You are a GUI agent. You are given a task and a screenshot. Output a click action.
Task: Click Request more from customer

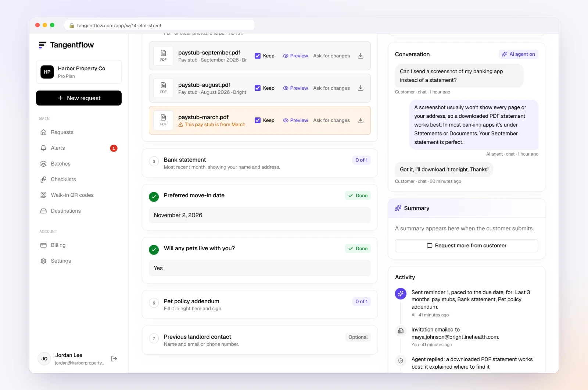[466, 246]
